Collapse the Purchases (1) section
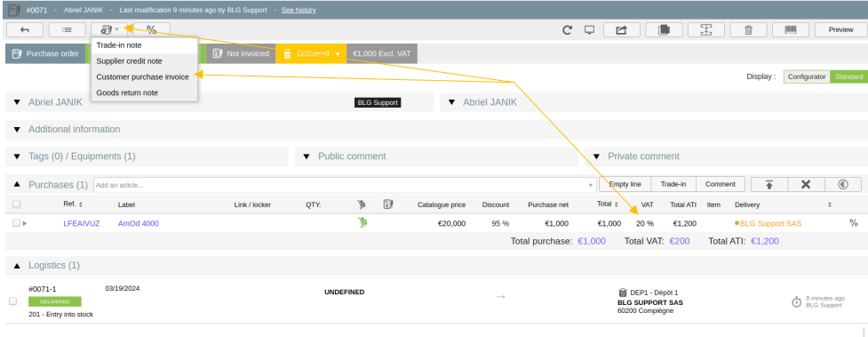Image resolution: width=868 pixels, height=337 pixels. pos(17,185)
